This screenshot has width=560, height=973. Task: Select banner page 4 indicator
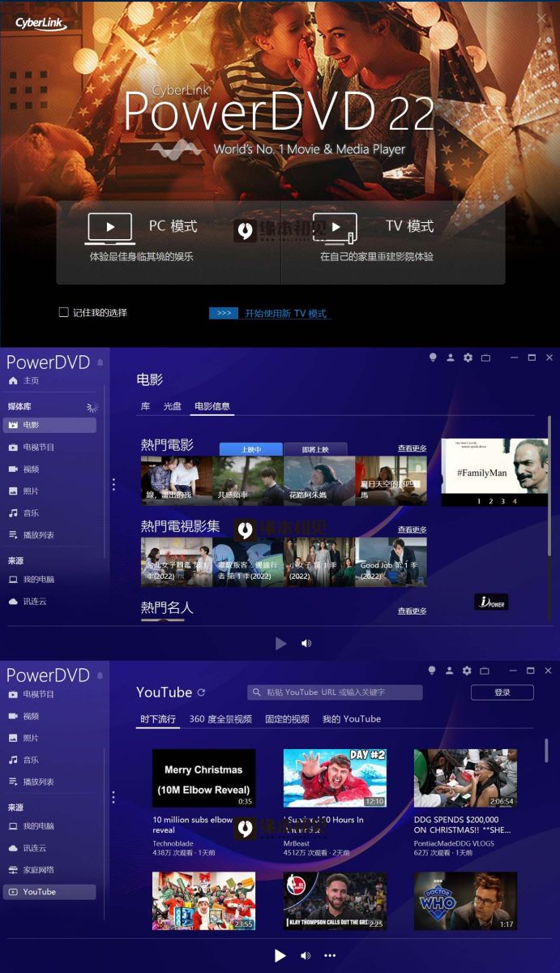(515, 501)
